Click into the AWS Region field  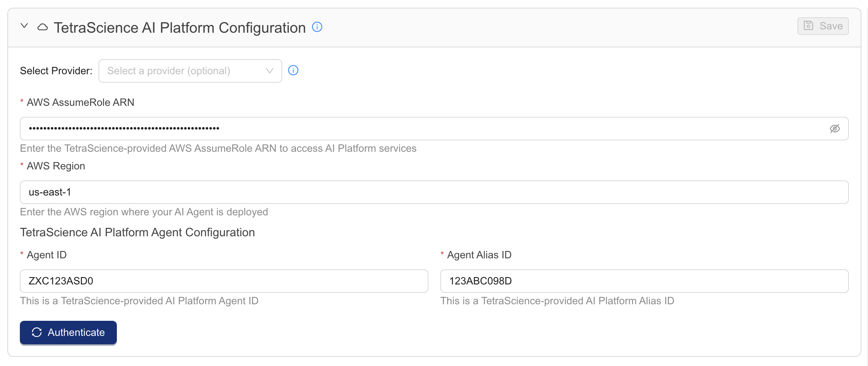434,192
